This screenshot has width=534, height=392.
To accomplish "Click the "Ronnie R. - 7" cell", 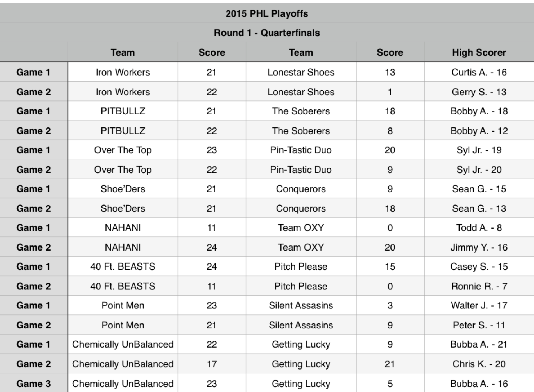I will click(479, 286).
